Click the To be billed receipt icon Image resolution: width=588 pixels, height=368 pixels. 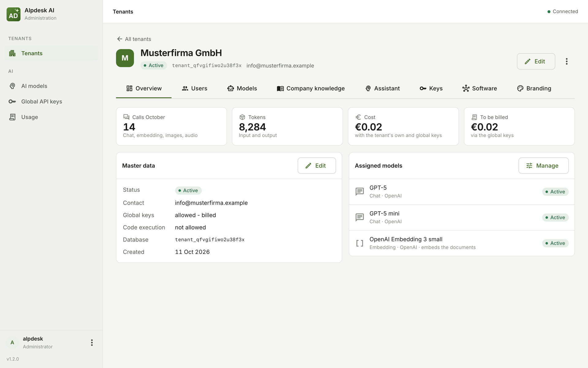tap(474, 117)
